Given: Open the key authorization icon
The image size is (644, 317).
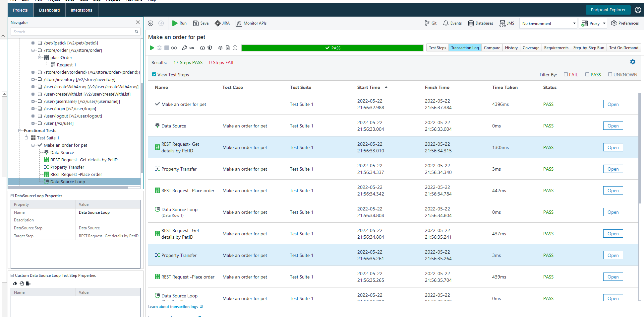Looking at the screenshot, I should coord(185,48).
